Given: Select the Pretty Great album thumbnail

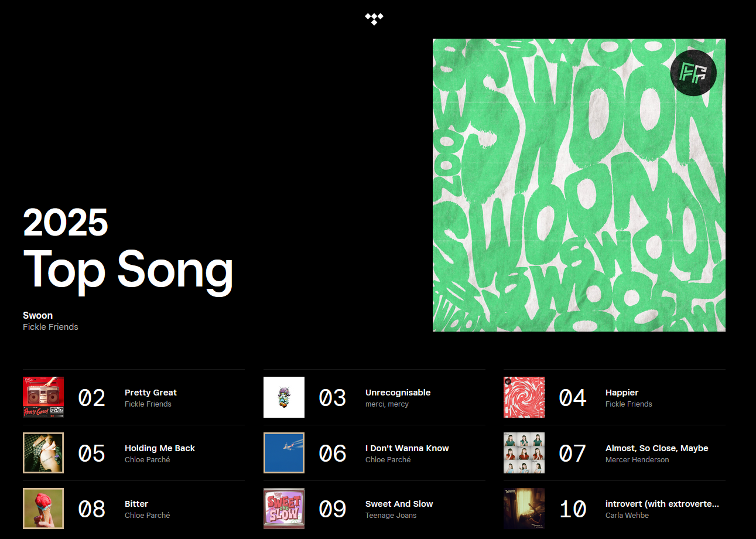Looking at the screenshot, I should (43, 397).
